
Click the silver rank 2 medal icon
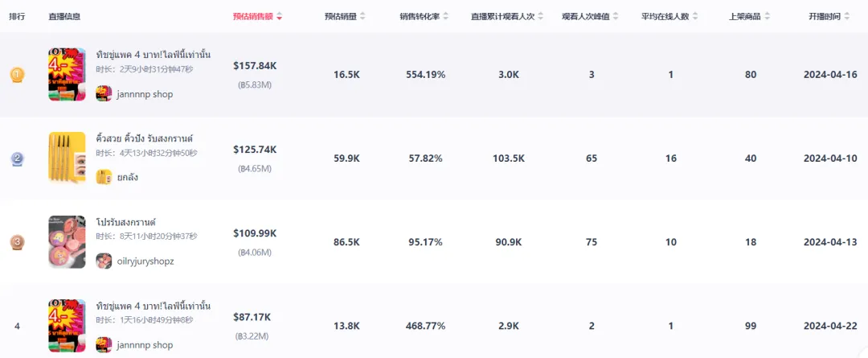(17, 159)
